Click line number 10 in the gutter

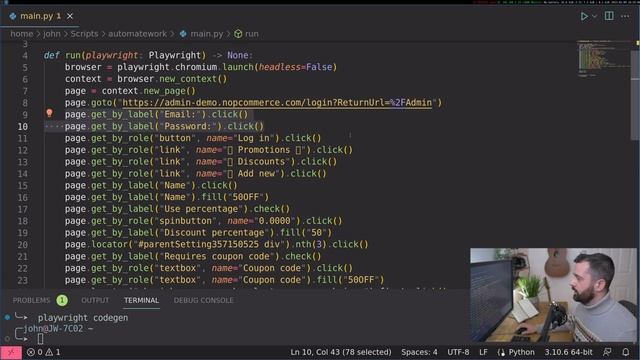[22, 127]
